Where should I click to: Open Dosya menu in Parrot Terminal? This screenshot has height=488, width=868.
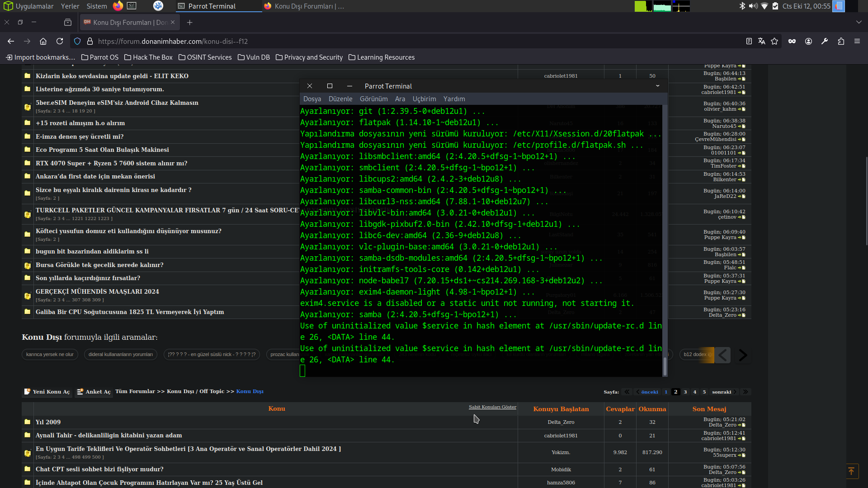(x=312, y=99)
